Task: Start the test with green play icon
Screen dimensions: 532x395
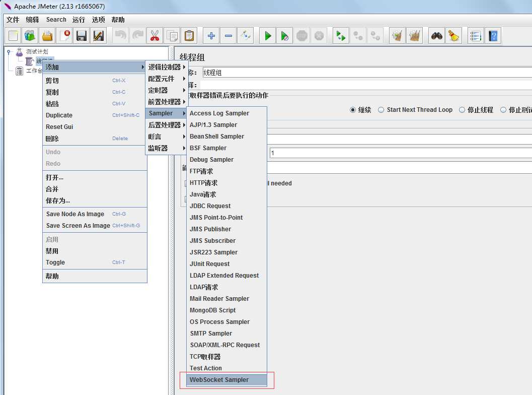Action: (268, 36)
